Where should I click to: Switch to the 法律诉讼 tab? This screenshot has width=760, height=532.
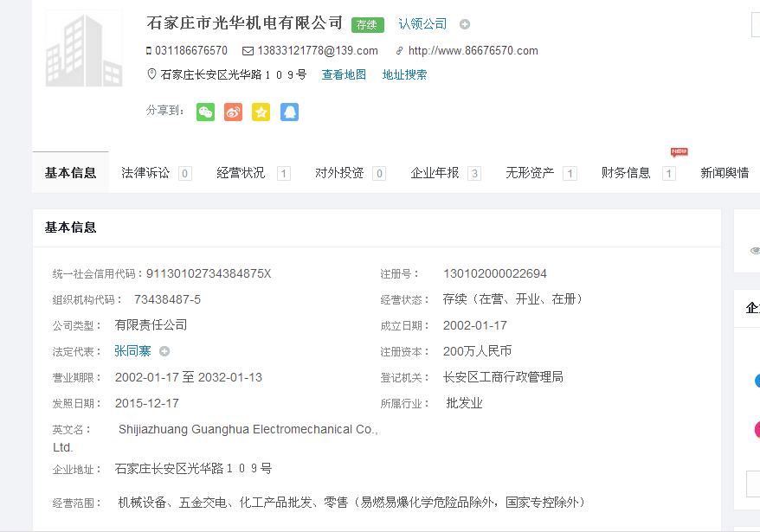145,173
